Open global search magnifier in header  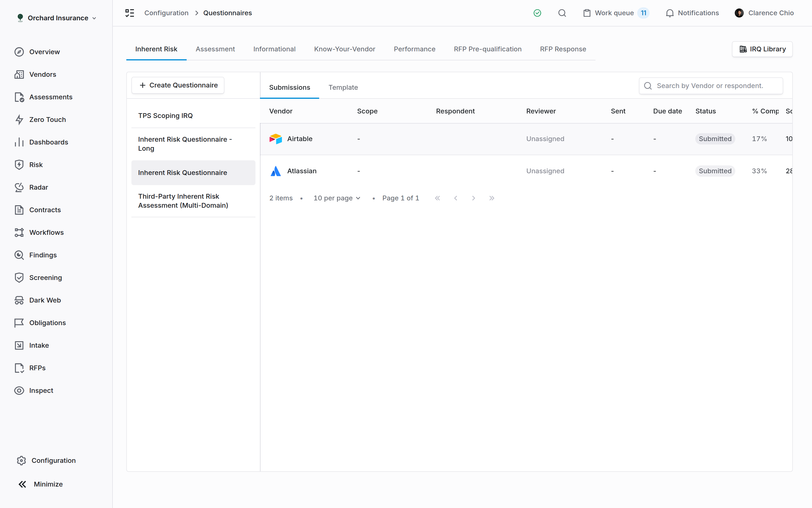click(562, 13)
